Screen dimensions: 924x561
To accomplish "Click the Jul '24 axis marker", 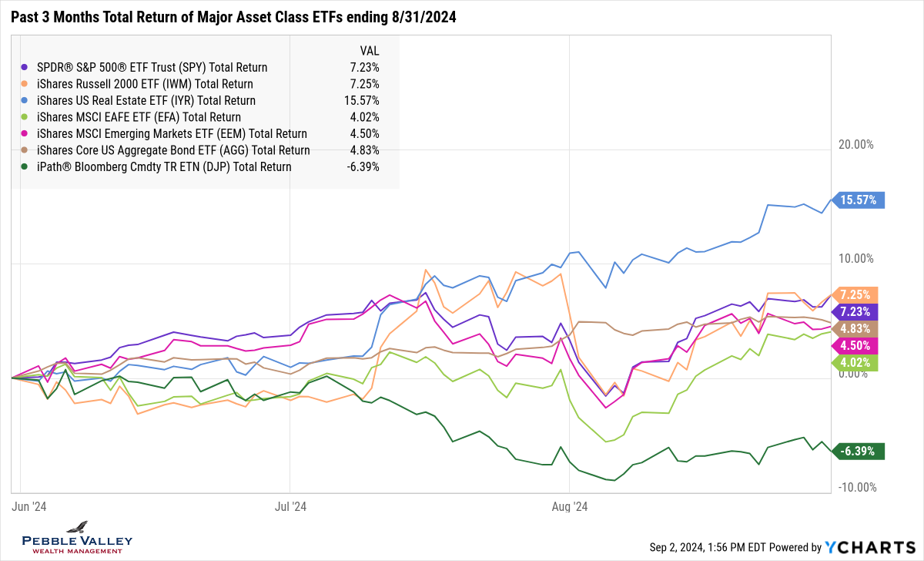I will pos(290,506).
